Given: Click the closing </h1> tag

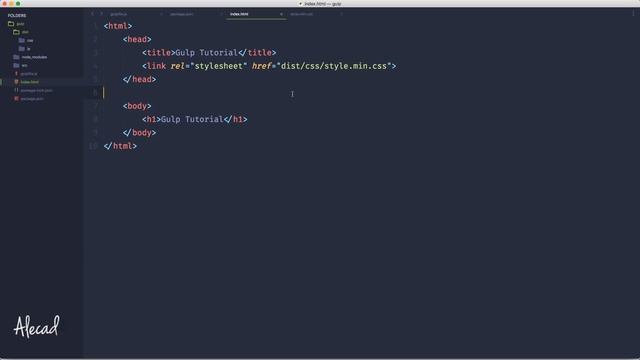Looking at the screenshot, I should (x=236, y=119).
